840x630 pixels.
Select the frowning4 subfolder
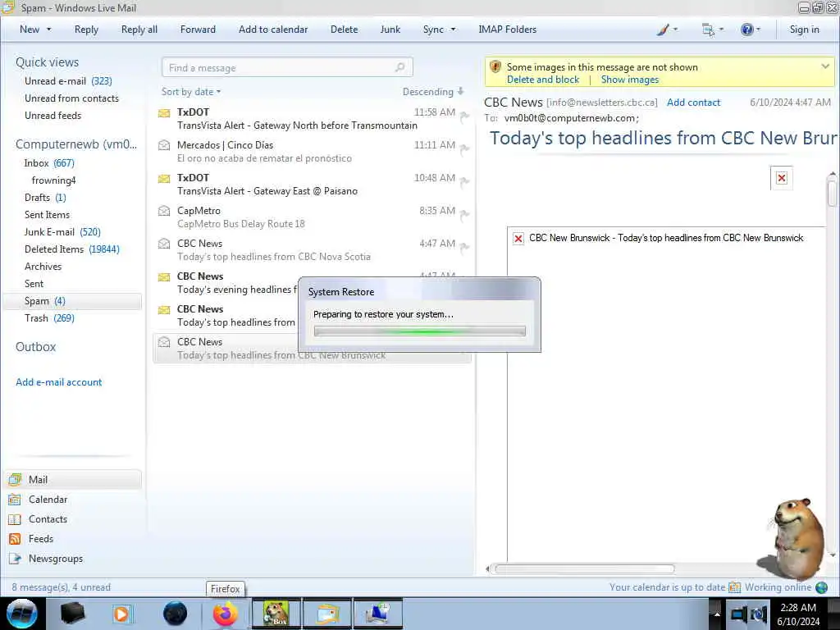pos(53,180)
